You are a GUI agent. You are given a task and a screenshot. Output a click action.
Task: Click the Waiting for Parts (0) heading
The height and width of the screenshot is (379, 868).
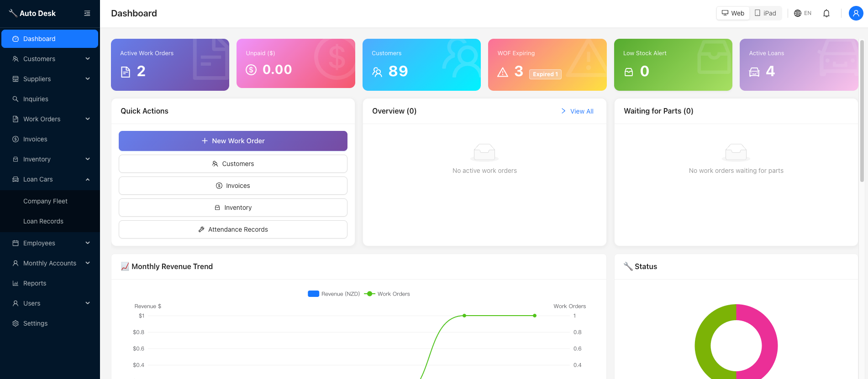(658, 111)
